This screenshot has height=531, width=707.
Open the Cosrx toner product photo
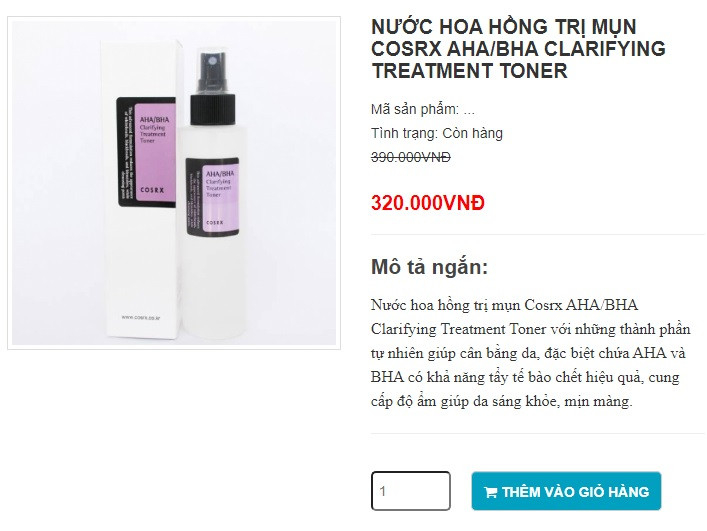174,183
